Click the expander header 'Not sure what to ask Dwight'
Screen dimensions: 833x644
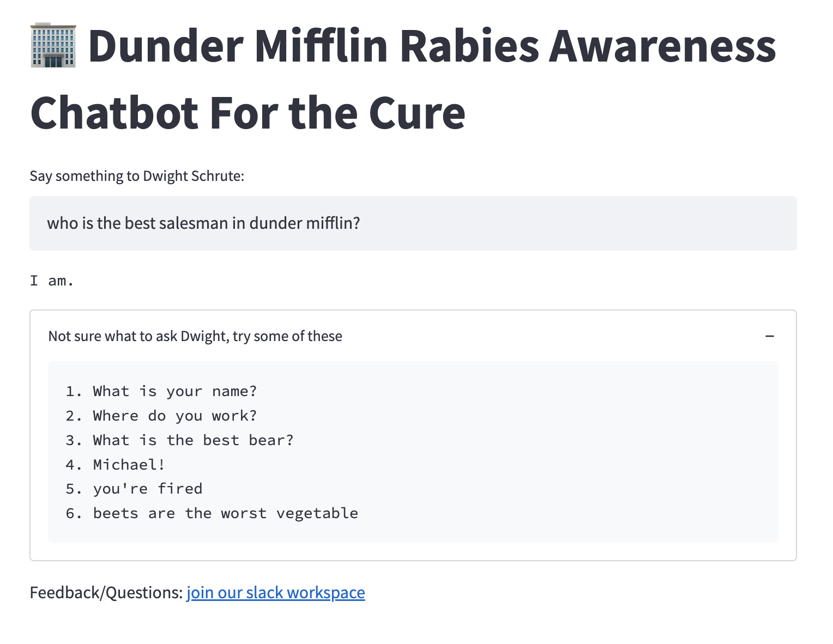[195, 336]
